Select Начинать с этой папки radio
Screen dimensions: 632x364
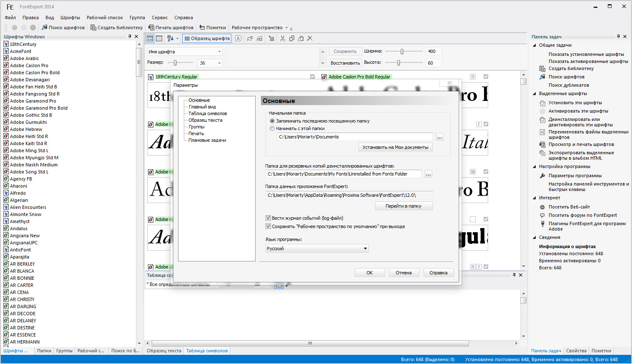272,128
